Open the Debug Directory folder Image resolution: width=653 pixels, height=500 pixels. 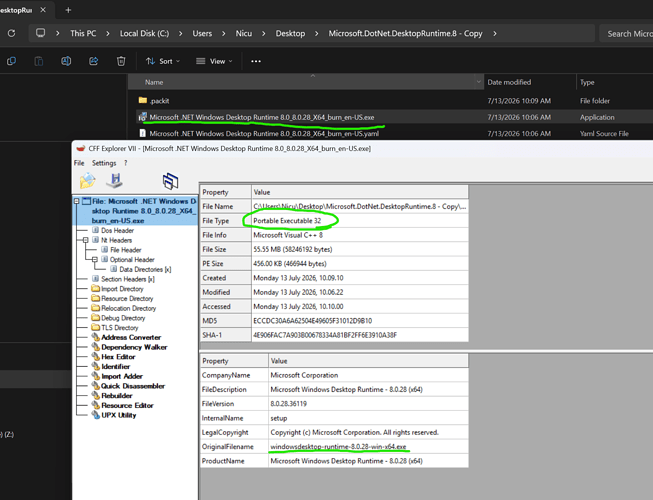(123, 318)
